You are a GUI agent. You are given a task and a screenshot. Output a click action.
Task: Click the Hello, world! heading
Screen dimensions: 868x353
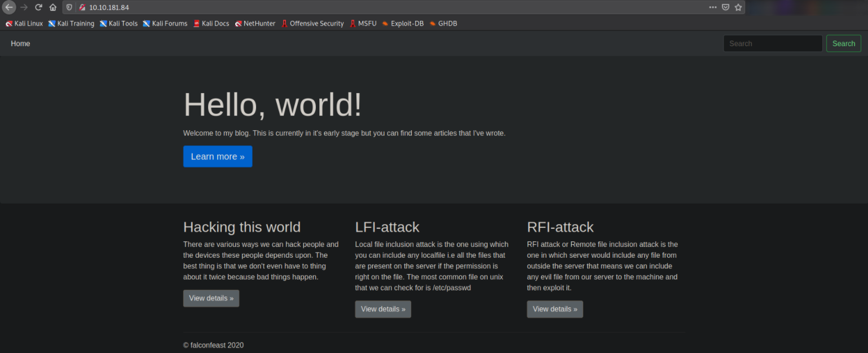[273, 105]
